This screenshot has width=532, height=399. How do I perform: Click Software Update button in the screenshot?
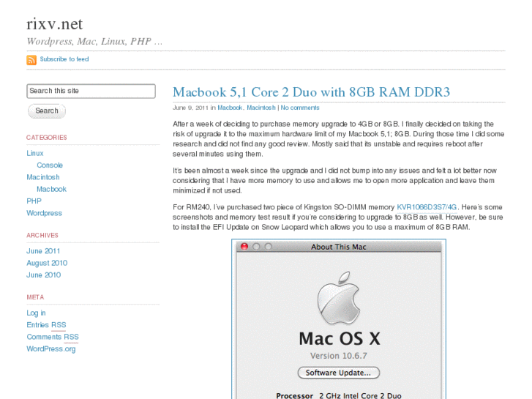tap(339, 373)
